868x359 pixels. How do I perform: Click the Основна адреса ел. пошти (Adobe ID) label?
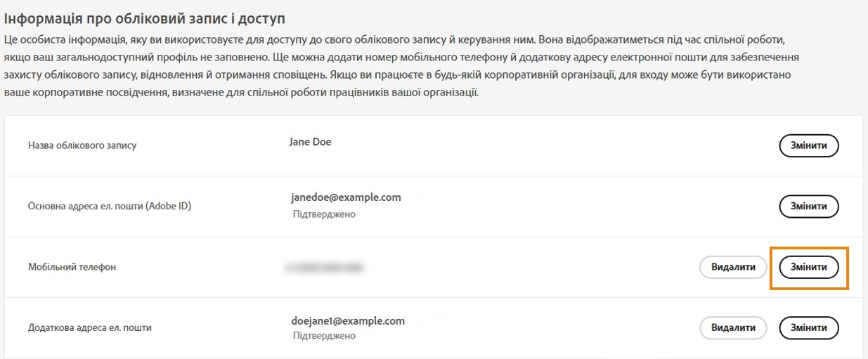click(x=110, y=207)
